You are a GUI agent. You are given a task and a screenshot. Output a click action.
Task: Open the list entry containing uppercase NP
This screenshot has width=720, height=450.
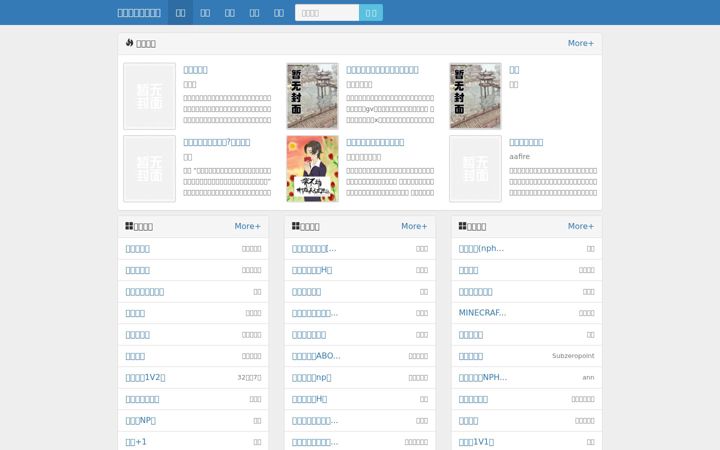pyautogui.click(x=141, y=420)
